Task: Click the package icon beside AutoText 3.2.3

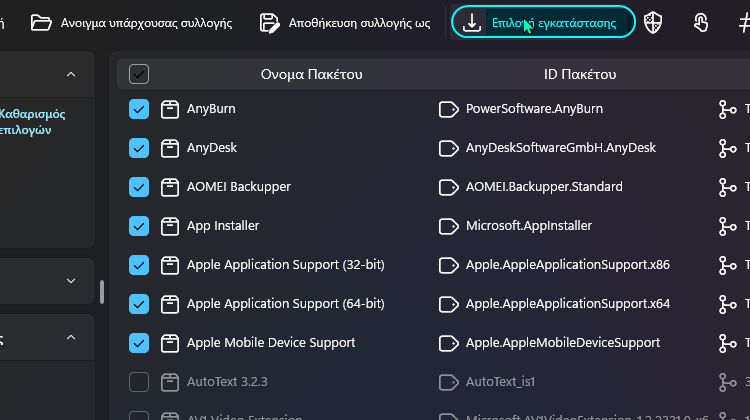Action: point(169,382)
